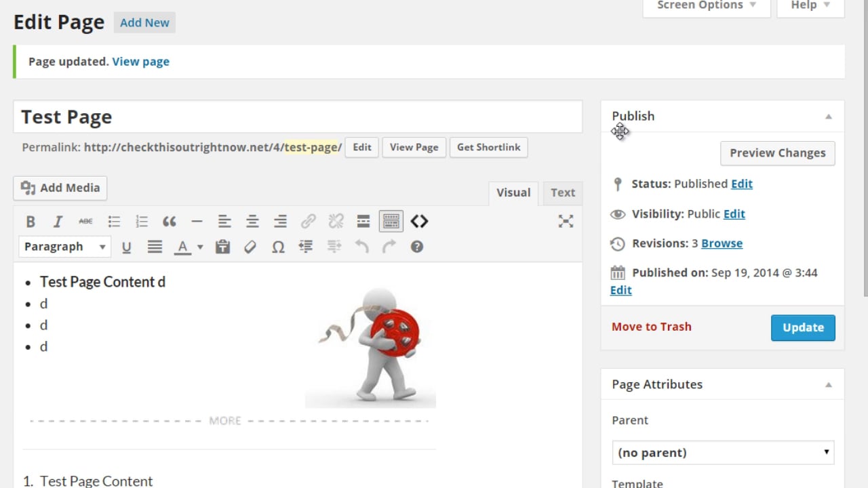Screen dimensions: 868x488
Task: Collapse the Page Attributes panel
Action: click(828, 385)
